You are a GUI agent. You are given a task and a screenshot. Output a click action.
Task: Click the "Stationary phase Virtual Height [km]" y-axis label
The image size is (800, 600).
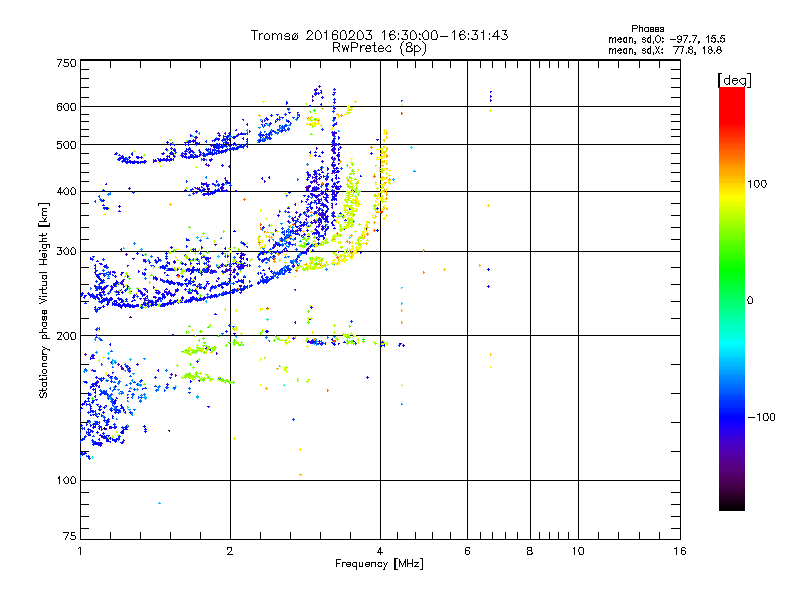coord(44,300)
